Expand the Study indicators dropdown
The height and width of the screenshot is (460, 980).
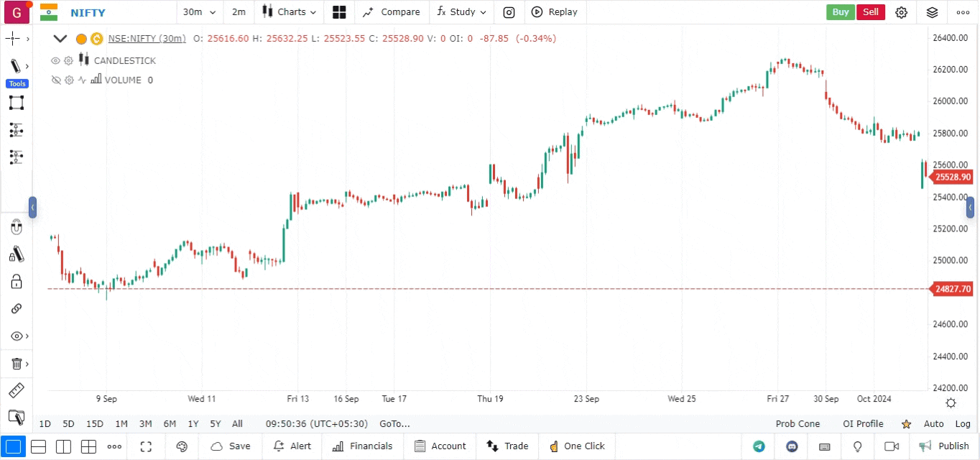click(461, 12)
